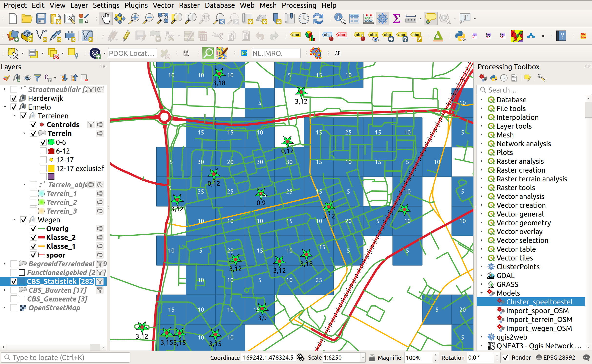The height and width of the screenshot is (364, 592).
Task: Open the Processing Toolbox gear icon
Action: click(x=382, y=19)
